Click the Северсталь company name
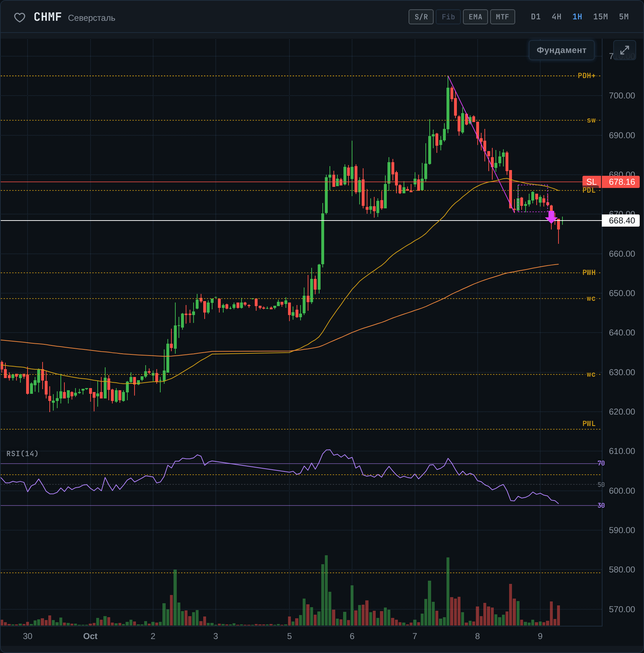Viewport: 644px width, 653px height. (92, 18)
